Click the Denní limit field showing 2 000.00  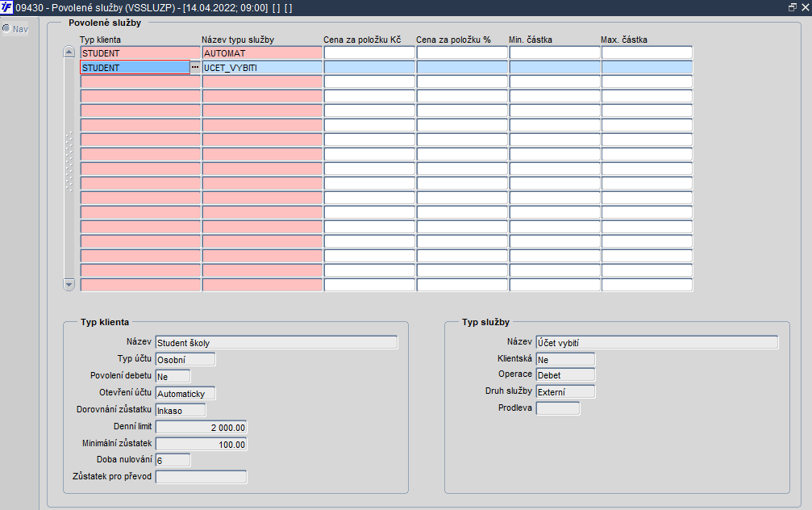click(201, 427)
